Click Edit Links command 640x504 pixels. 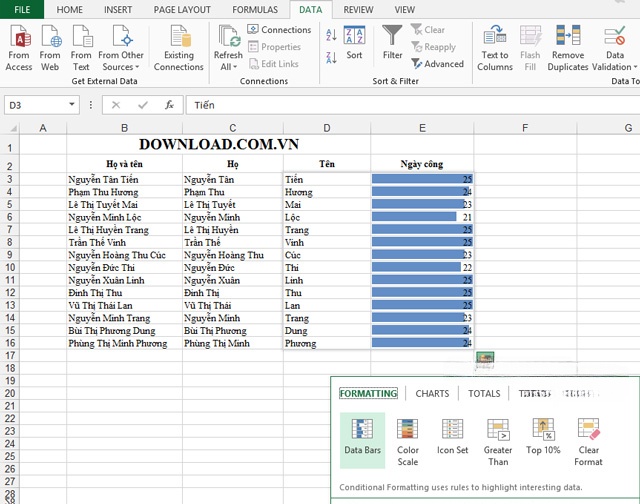click(x=273, y=64)
